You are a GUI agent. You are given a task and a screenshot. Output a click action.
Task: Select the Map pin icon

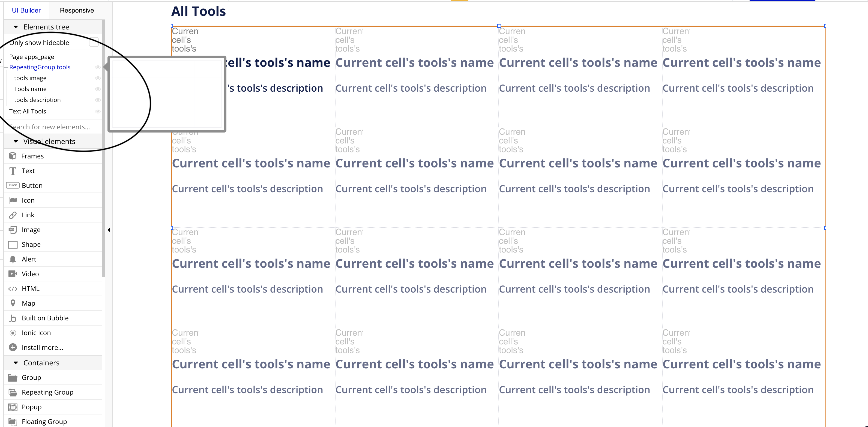13,303
